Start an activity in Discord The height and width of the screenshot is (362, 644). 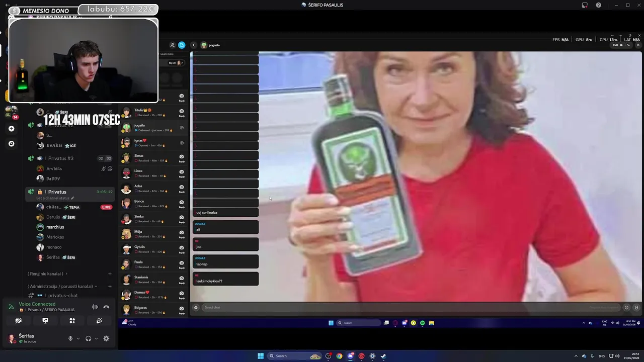(72, 320)
